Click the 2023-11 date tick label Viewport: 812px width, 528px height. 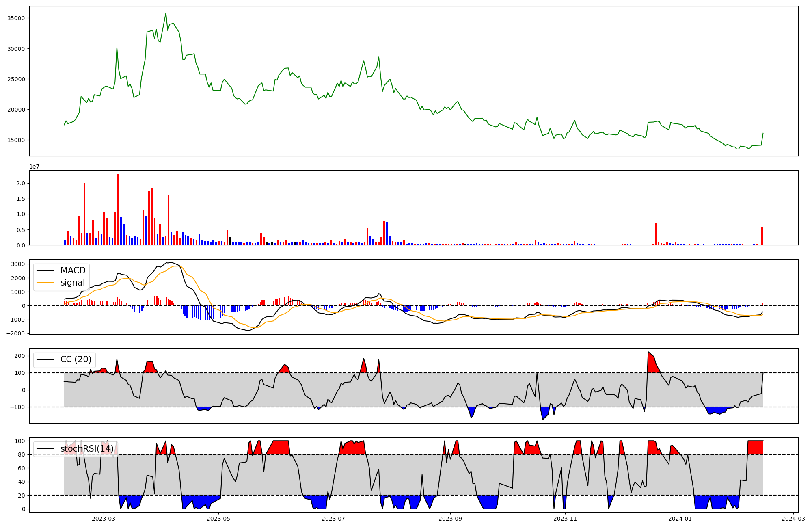pyautogui.click(x=565, y=519)
